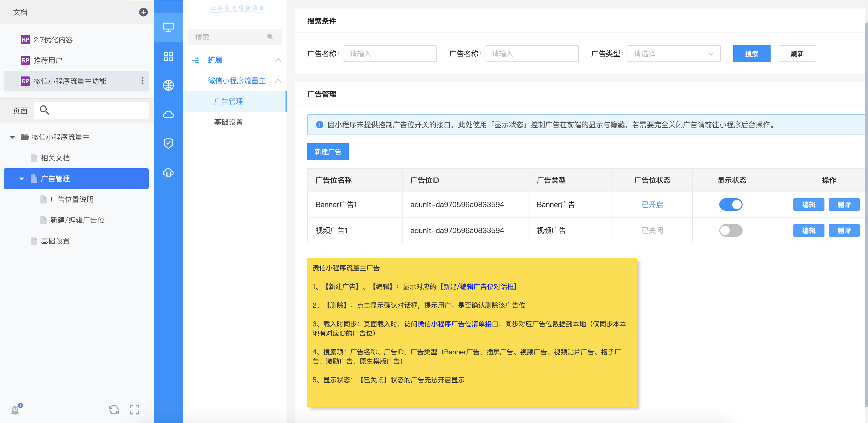Click the globe icon in blue sidebar

pos(168,85)
